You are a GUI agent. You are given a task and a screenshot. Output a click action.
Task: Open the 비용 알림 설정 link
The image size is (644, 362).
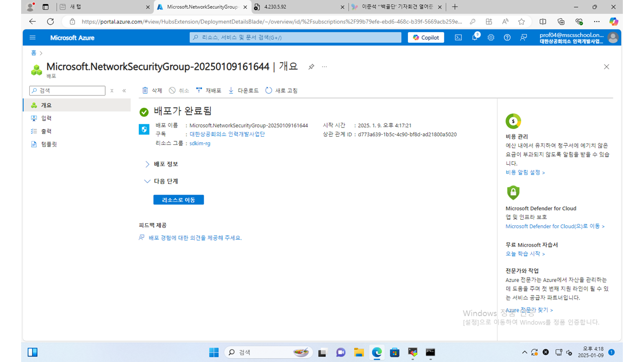[x=525, y=172]
